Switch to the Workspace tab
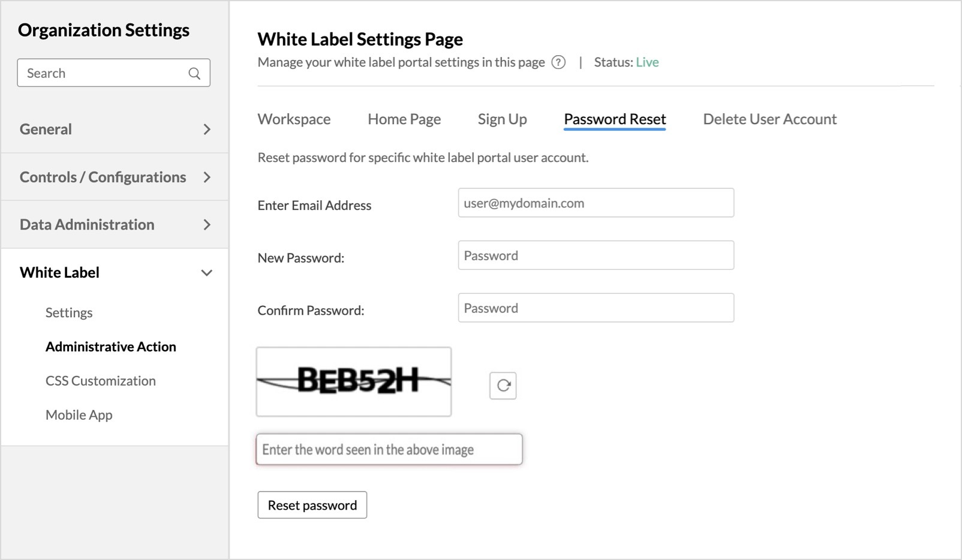The height and width of the screenshot is (560, 962). pyautogui.click(x=294, y=119)
